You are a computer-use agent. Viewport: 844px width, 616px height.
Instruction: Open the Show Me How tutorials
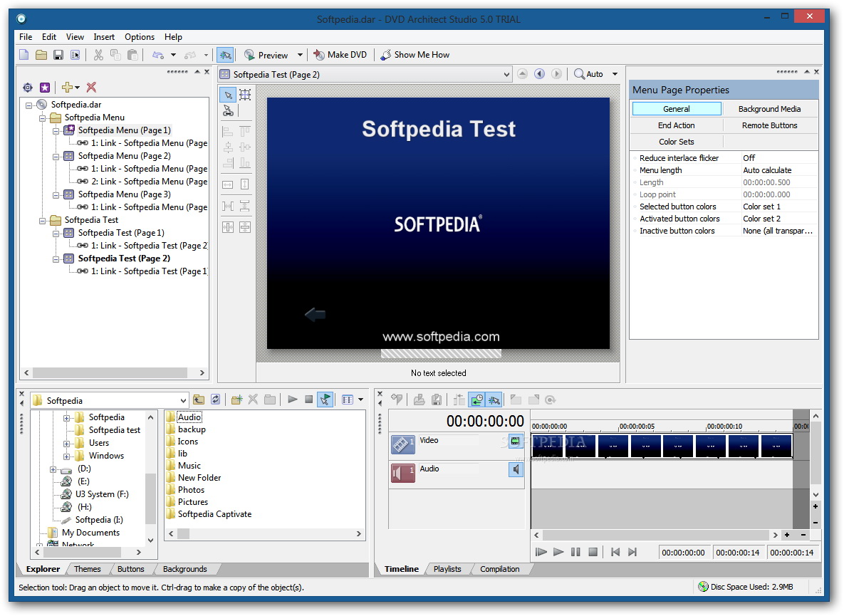[415, 55]
